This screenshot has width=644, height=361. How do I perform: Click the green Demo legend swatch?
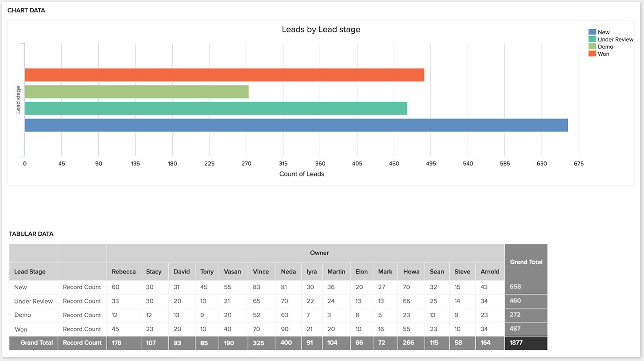pyautogui.click(x=592, y=46)
